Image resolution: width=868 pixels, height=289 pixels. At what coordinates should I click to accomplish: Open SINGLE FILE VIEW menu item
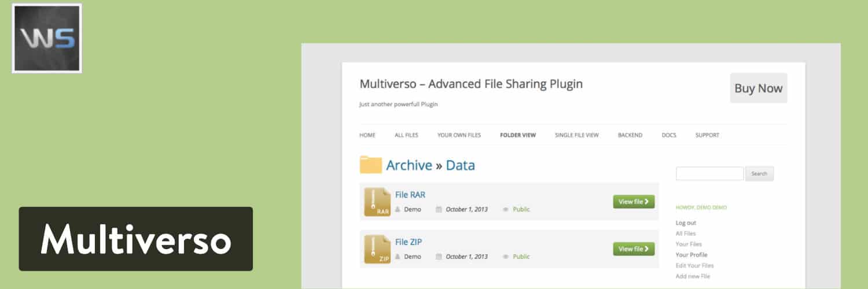point(577,135)
